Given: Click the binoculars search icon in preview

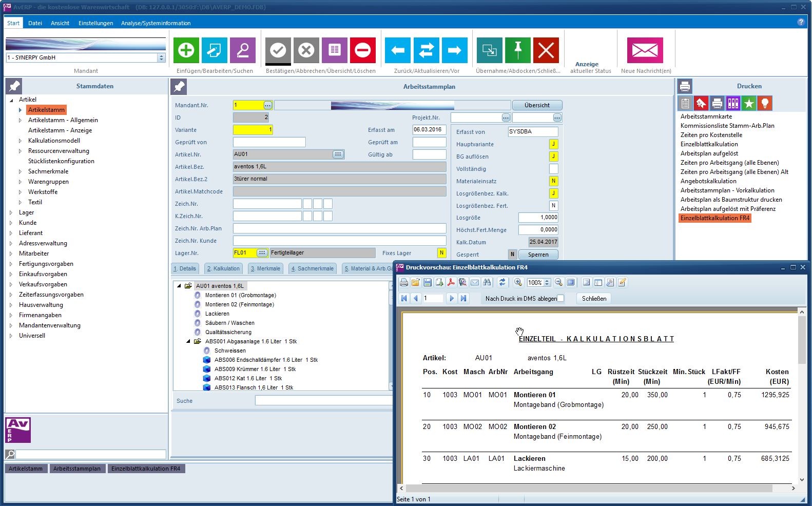Looking at the screenshot, I should [487, 282].
